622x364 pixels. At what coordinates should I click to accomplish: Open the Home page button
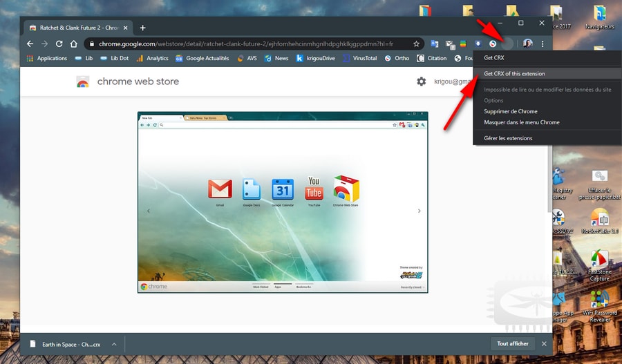(73, 44)
